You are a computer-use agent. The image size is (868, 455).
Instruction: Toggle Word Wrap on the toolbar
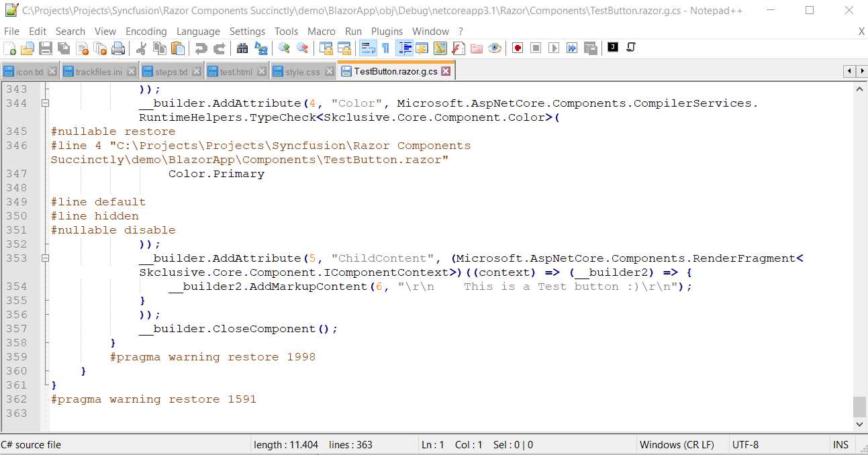click(x=367, y=48)
